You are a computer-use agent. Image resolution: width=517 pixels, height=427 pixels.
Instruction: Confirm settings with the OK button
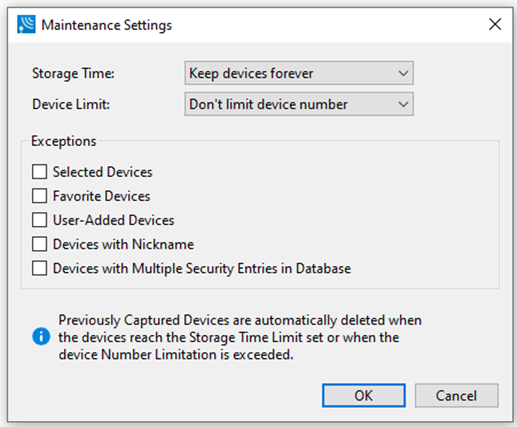tap(364, 395)
